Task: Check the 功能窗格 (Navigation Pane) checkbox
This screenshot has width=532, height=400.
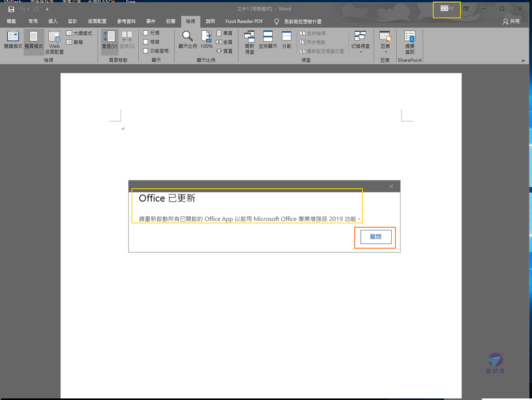Action: tap(146, 51)
